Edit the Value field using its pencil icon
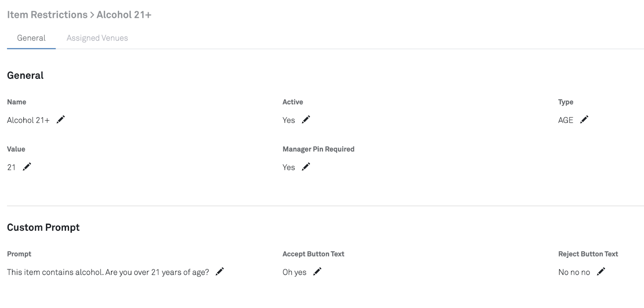644x308 pixels. (27, 166)
